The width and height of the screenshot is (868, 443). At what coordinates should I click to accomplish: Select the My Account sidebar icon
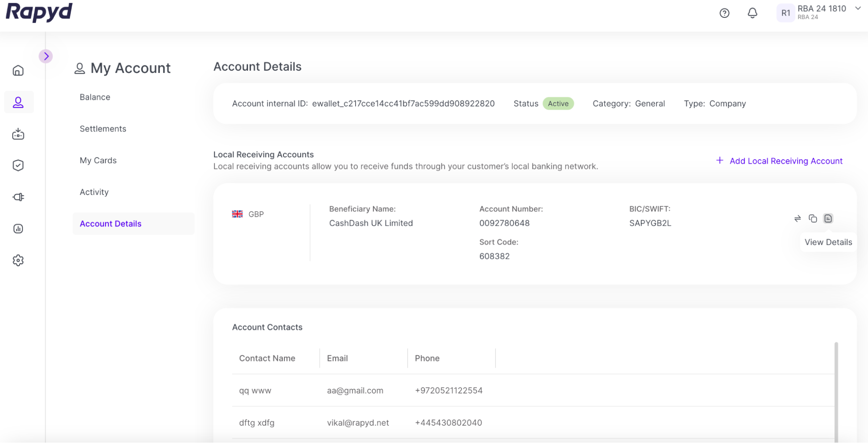tap(18, 102)
